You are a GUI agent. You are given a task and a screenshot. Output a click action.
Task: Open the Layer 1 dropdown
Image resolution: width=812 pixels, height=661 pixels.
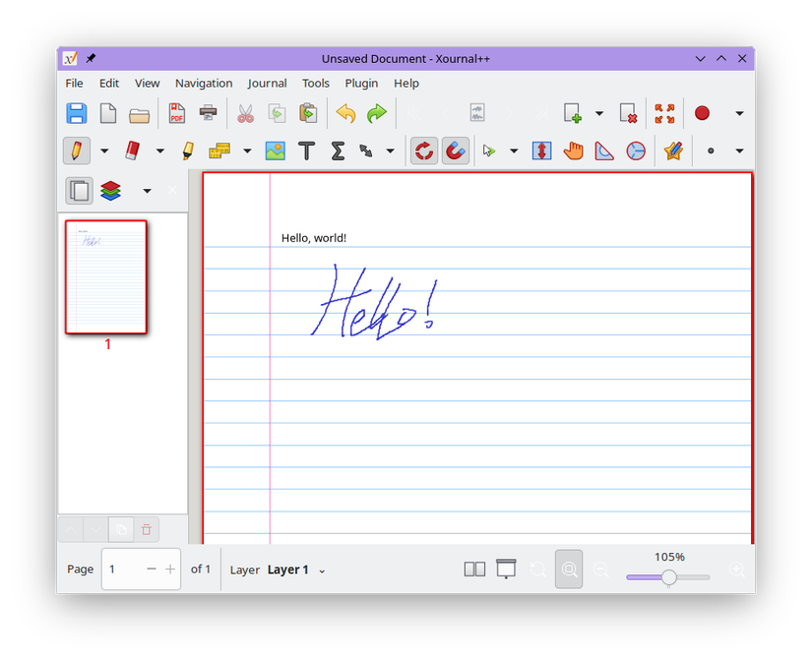(x=295, y=570)
